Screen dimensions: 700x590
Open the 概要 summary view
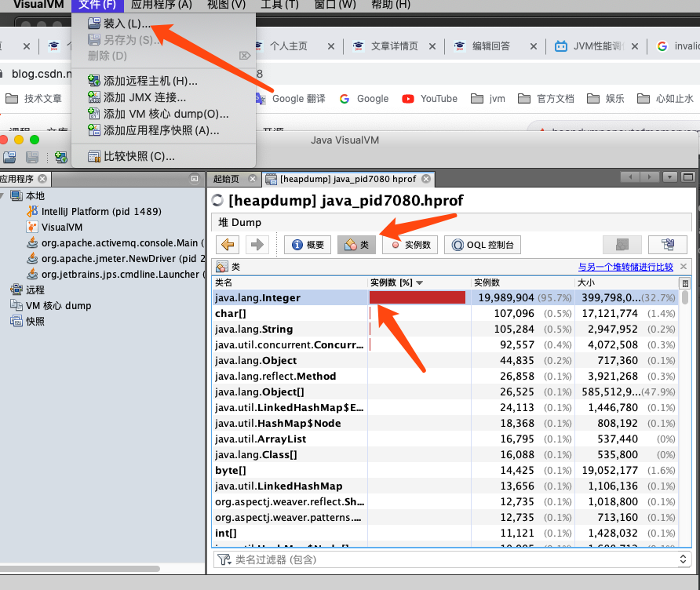coord(308,245)
